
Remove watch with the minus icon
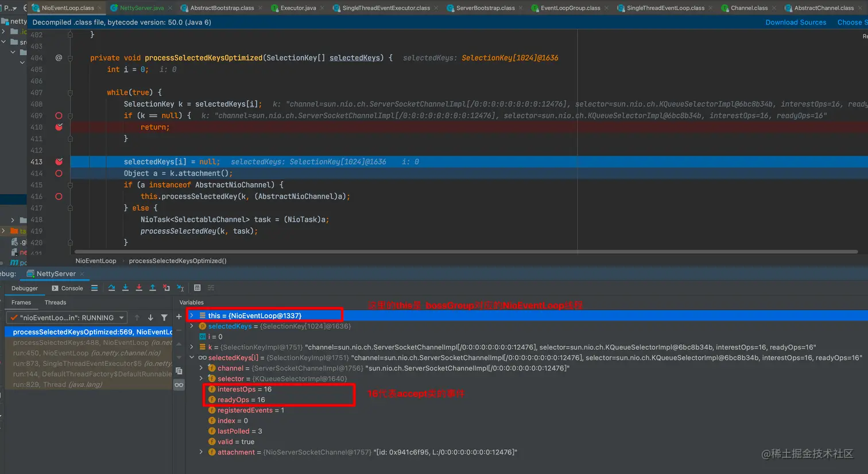tap(179, 330)
